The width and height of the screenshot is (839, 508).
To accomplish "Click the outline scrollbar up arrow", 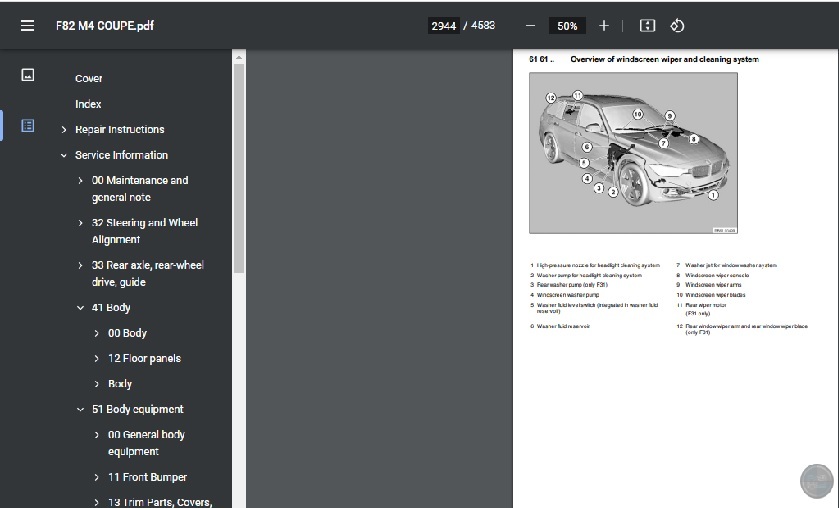I will click(x=239, y=57).
